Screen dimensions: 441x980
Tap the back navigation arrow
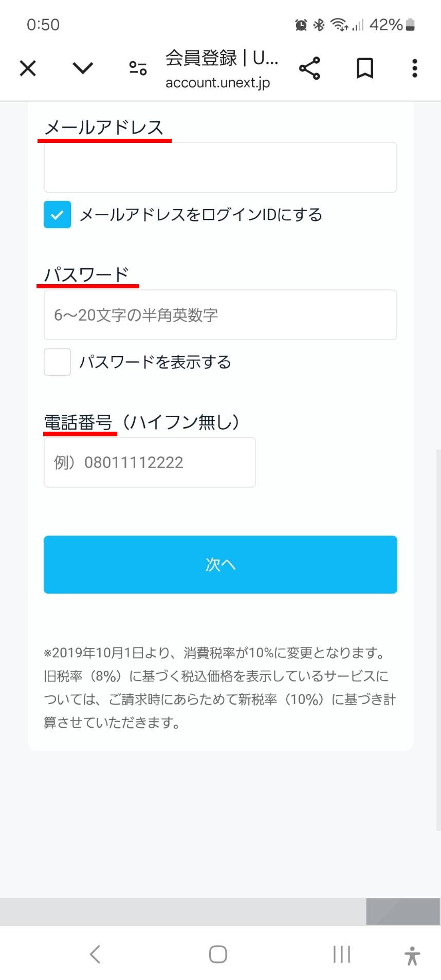pos(95,954)
